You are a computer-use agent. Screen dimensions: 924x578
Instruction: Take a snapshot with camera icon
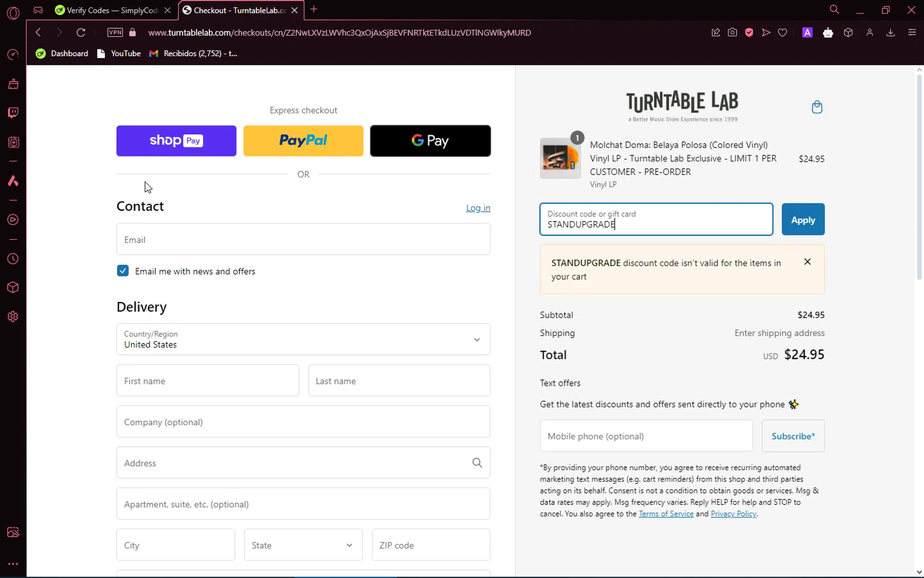732,33
